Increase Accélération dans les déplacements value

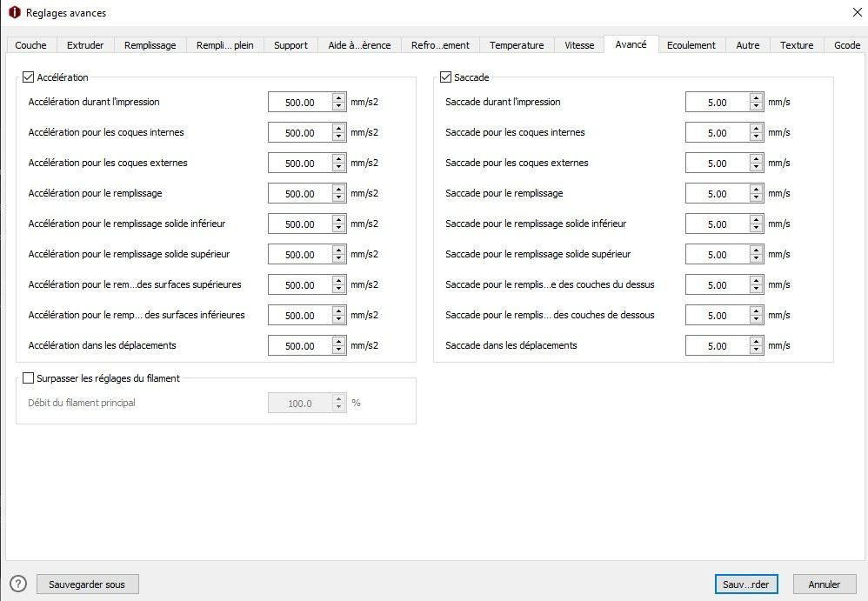click(x=339, y=340)
